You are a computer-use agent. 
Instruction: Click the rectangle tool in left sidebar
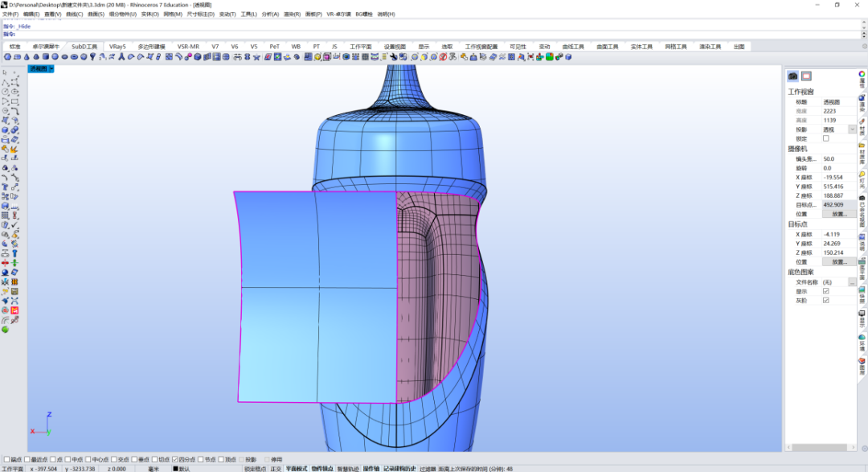[x=14, y=101]
